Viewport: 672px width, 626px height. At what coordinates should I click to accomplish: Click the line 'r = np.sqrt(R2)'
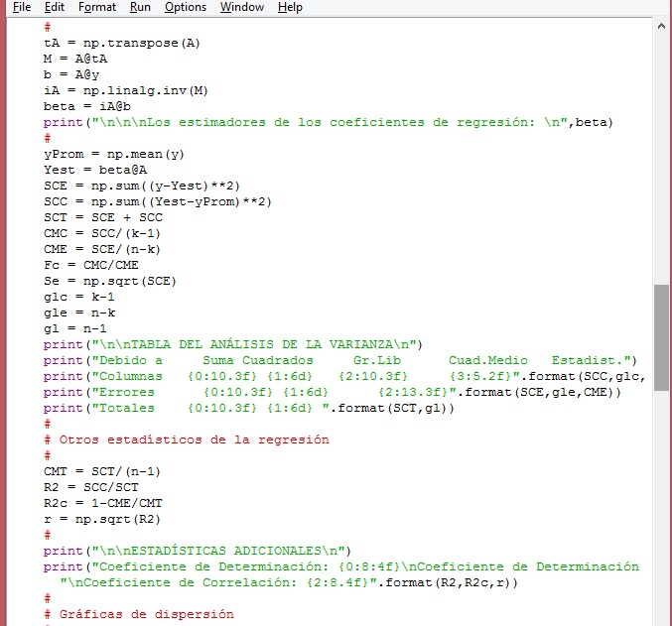[x=102, y=519]
